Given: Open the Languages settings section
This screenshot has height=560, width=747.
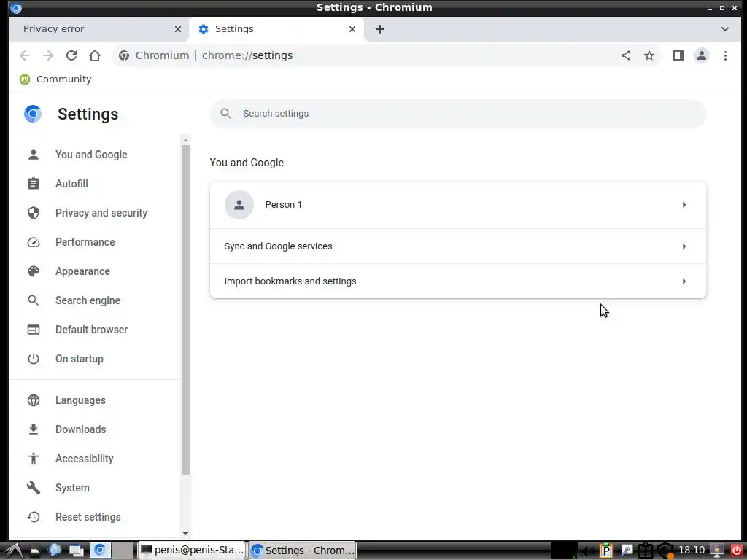Looking at the screenshot, I should coord(80,400).
